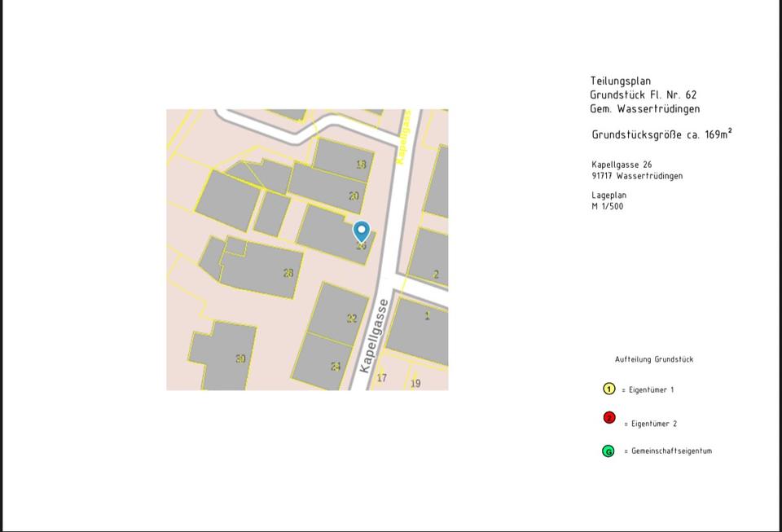782x532 pixels.
Task: Click the blue location pin on the map
Action: tap(361, 231)
